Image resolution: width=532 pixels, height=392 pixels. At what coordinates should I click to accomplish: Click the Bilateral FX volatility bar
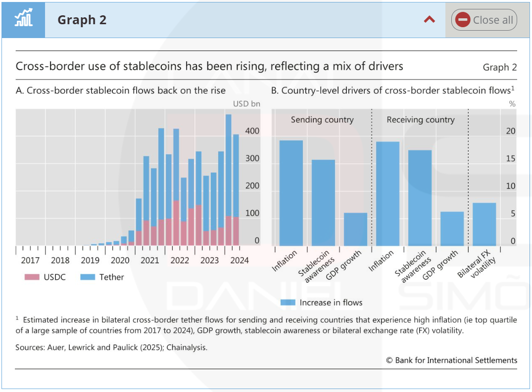tap(484, 224)
